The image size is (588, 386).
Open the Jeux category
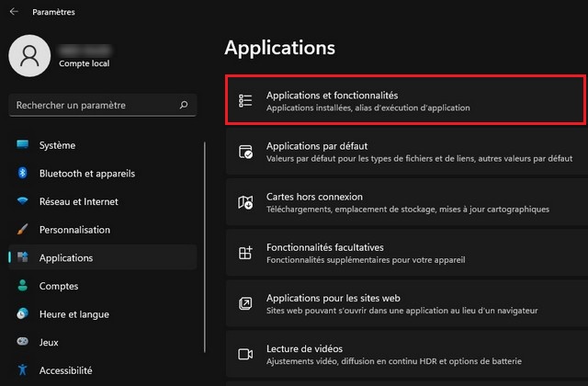tap(103, 342)
